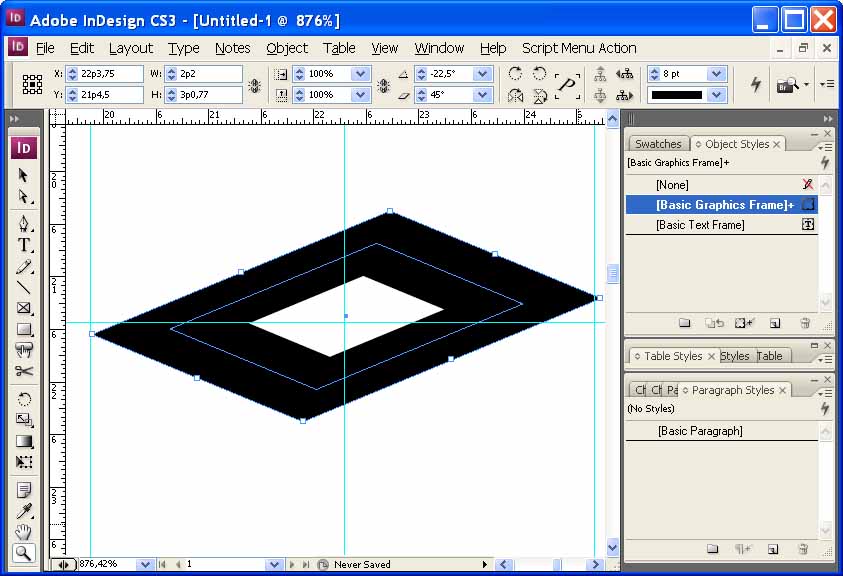Screen dimensions: 843x576
Task: Click Quick Apply in Paragraph Styles panel
Action: 825,409
